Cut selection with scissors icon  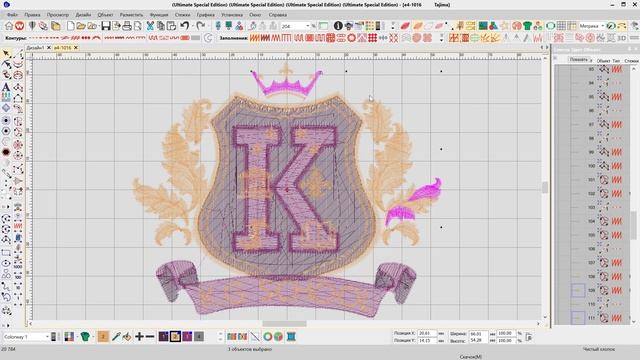pos(150,26)
